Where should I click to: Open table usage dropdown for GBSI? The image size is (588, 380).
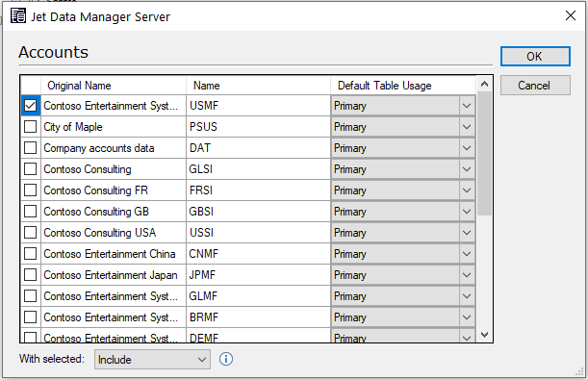tap(467, 212)
